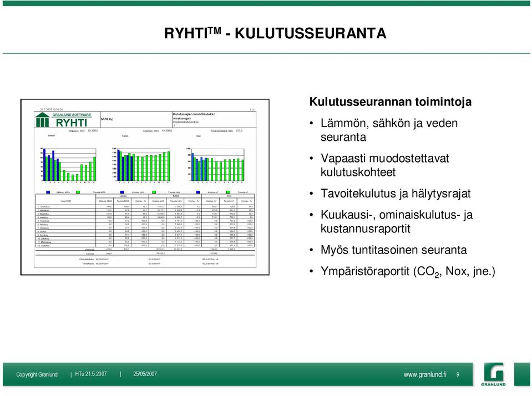532x396 pixels.
Task: Open the www.granlund.fi link
Action: point(425,374)
